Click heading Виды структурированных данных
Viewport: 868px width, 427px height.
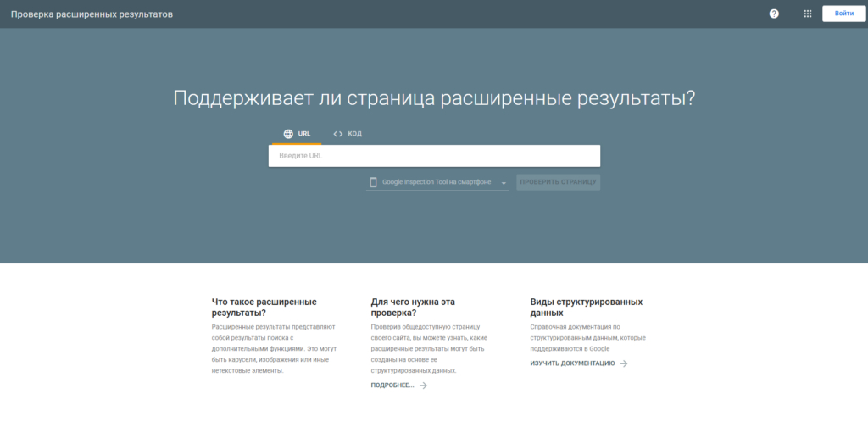click(x=587, y=307)
